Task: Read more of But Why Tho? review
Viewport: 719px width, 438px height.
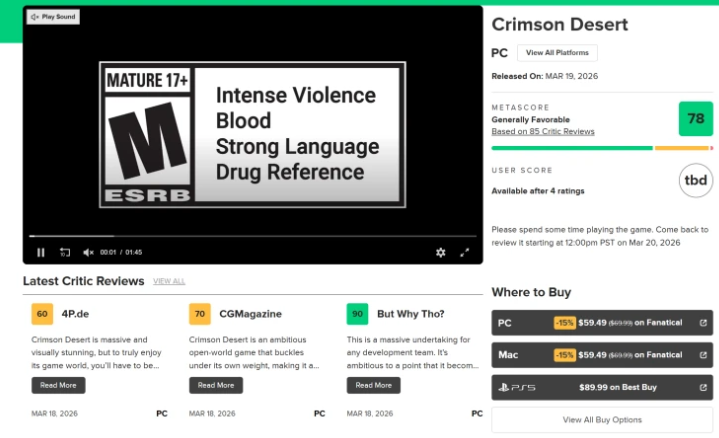Action: pos(373,385)
